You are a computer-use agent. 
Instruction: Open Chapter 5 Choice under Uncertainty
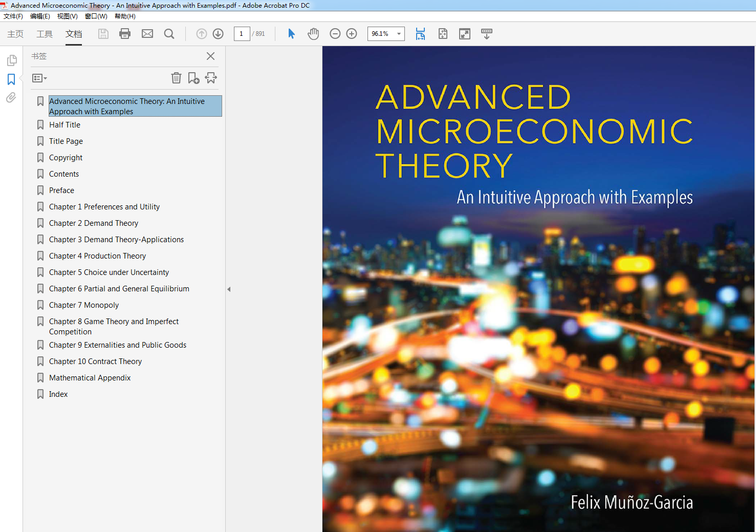point(109,272)
